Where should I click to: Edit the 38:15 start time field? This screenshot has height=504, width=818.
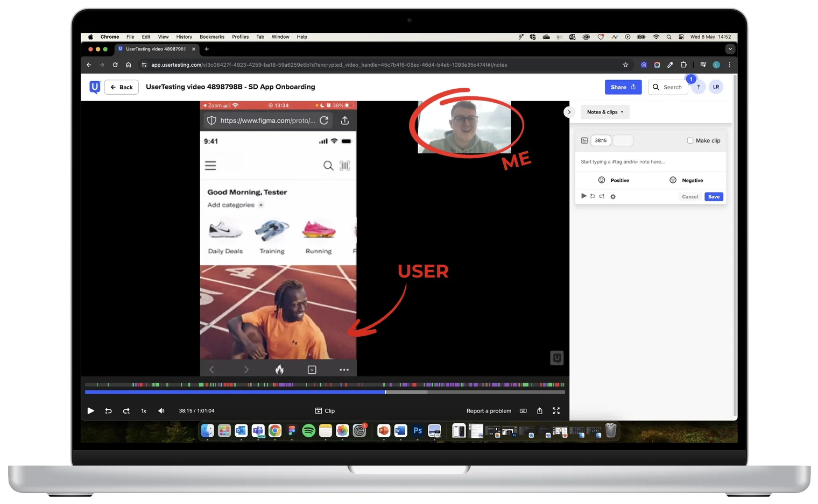click(601, 140)
